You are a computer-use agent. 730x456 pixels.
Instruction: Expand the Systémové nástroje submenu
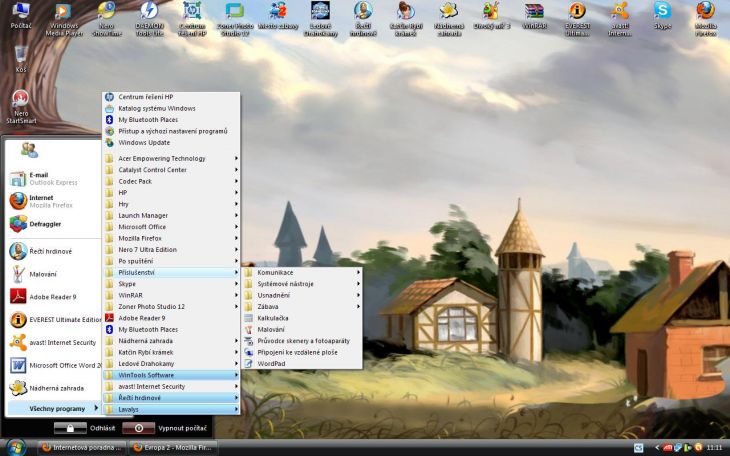(302, 284)
